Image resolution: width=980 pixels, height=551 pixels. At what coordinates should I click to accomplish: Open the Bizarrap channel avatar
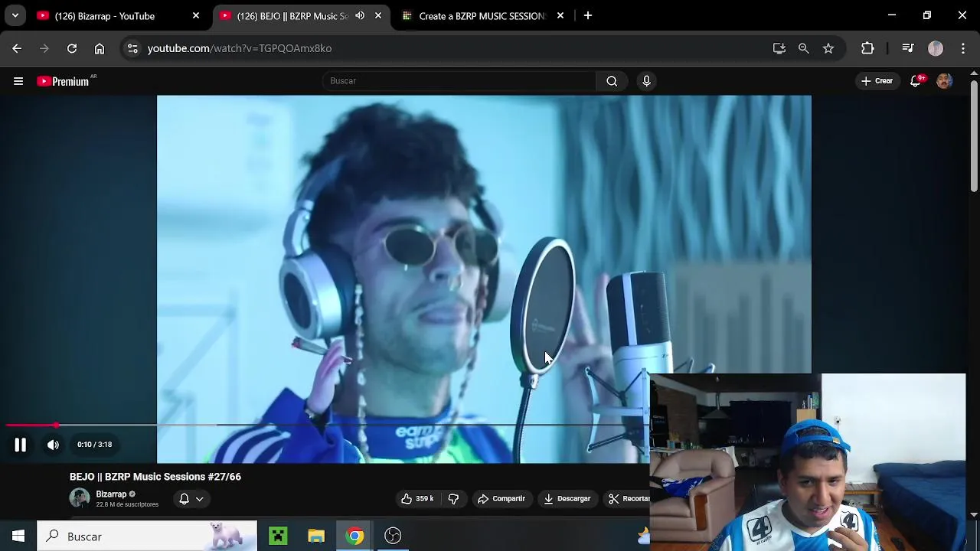pos(80,498)
